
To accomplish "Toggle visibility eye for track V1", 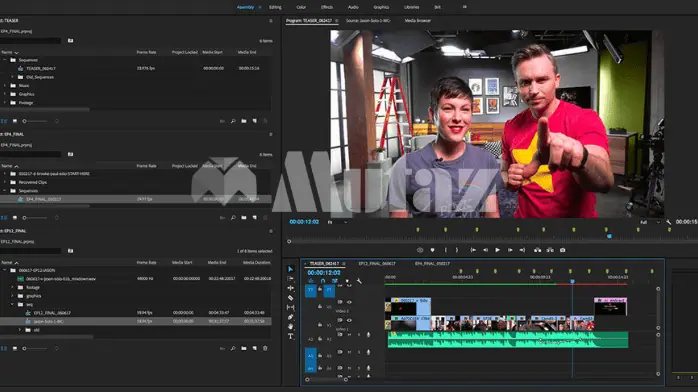I will pyautogui.click(x=349, y=320).
